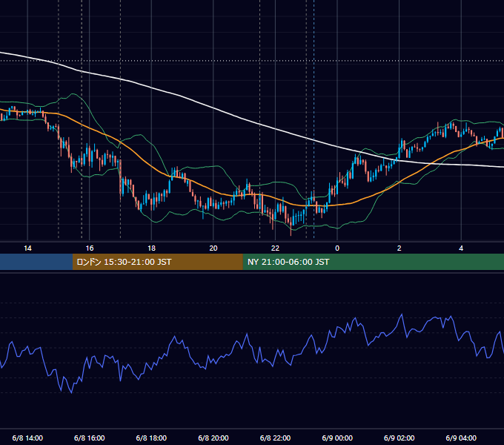Viewport: 504px width, 445px height.
Task: Click the 14 hour label on price chart axis
Action: pyautogui.click(x=27, y=248)
